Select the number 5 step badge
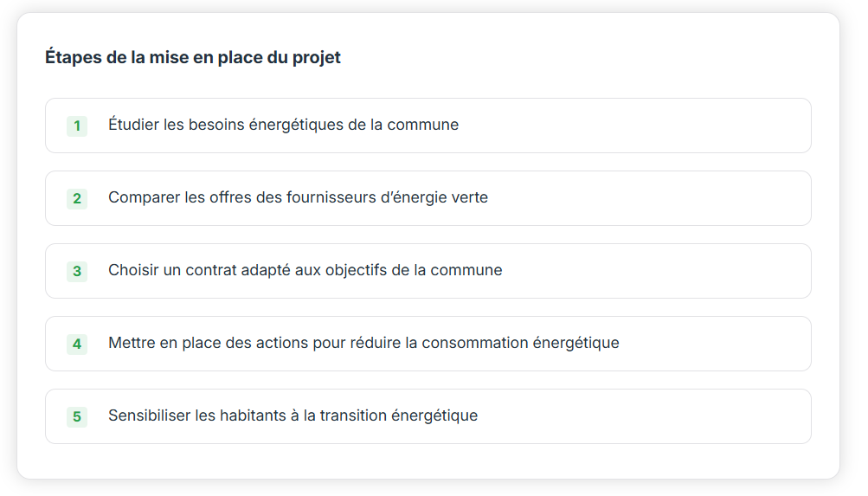868x496 pixels. 77,417
